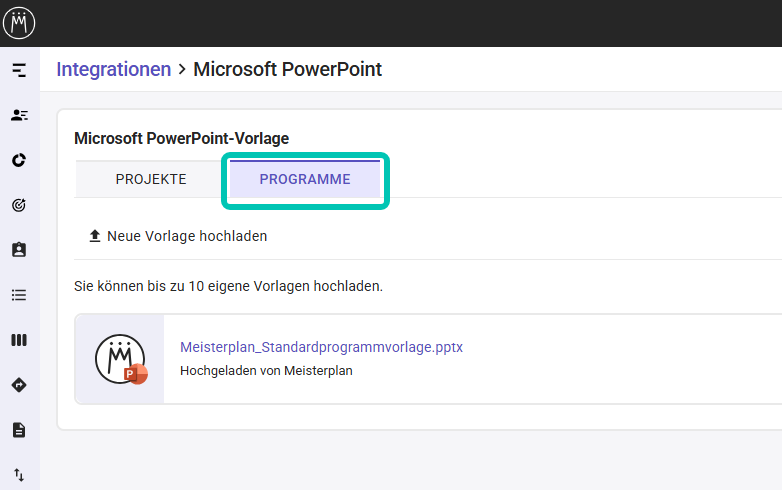
Task: Click the Microsoft PowerPoint-Vorlage heading
Action: (182, 138)
